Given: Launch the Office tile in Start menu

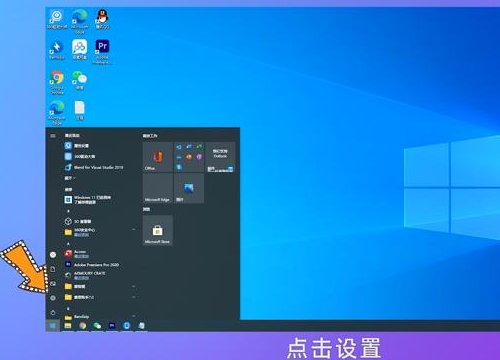Looking at the screenshot, I should pos(158,157).
